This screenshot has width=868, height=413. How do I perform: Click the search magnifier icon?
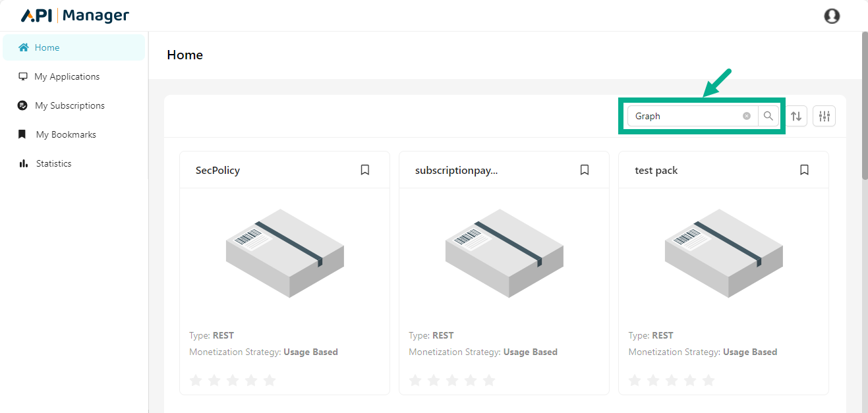click(768, 116)
